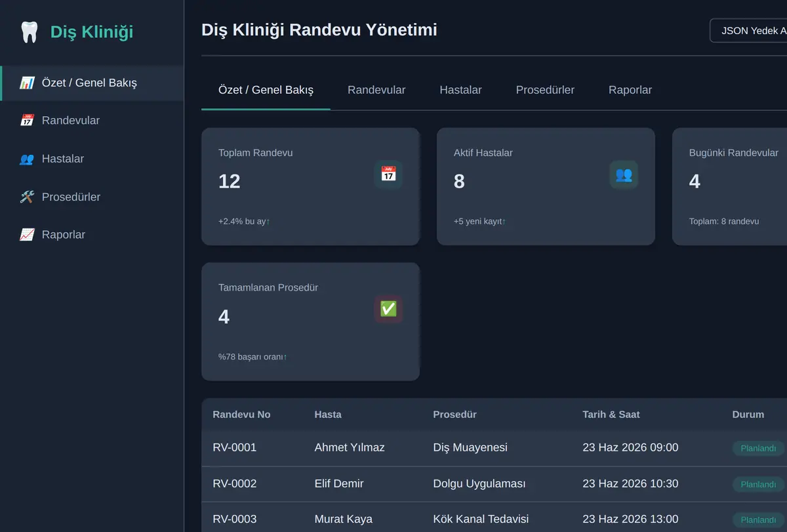Go to Hastalar in the sidebar
This screenshot has width=787, height=532.
click(92, 159)
